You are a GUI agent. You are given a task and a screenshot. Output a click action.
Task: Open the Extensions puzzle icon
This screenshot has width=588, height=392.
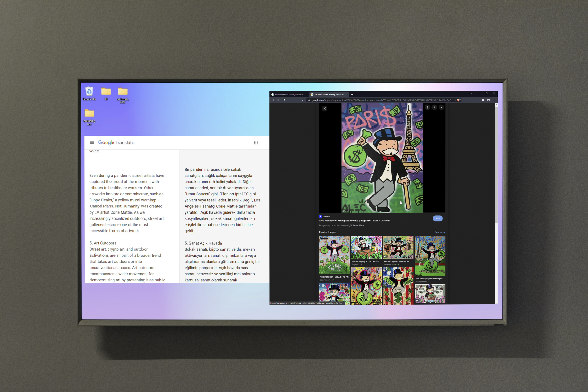click(x=483, y=100)
